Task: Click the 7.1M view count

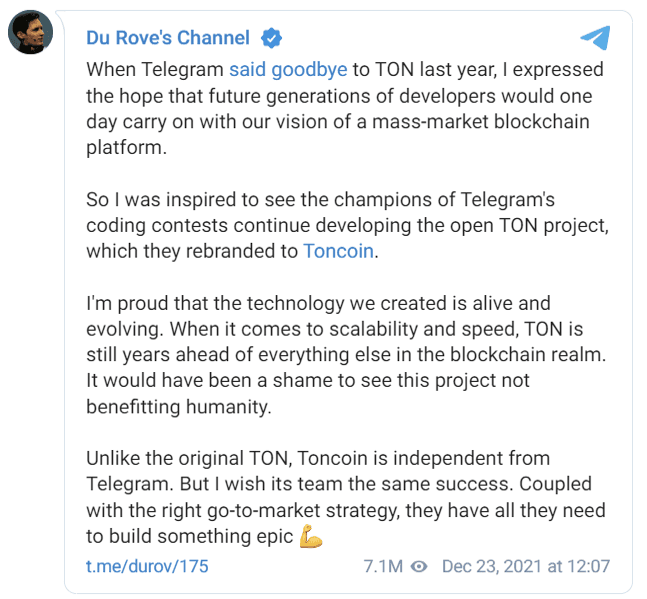Action: (382, 566)
